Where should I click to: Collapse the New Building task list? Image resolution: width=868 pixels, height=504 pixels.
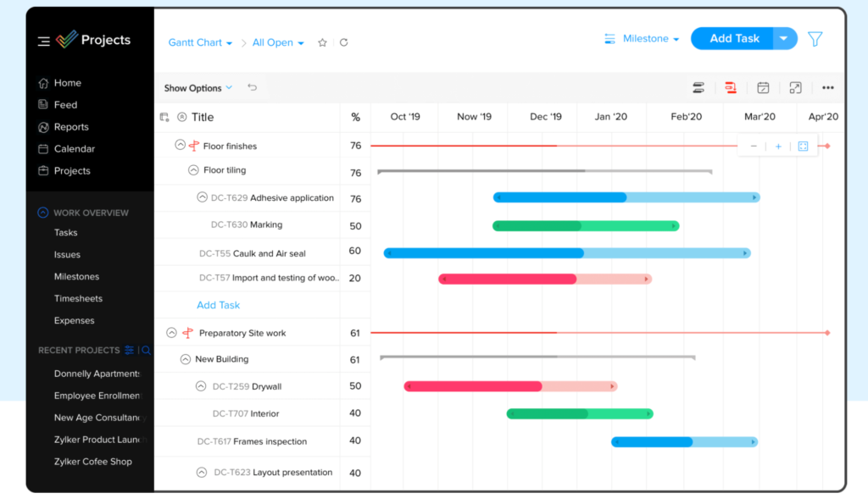pyautogui.click(x=186, y=359)
